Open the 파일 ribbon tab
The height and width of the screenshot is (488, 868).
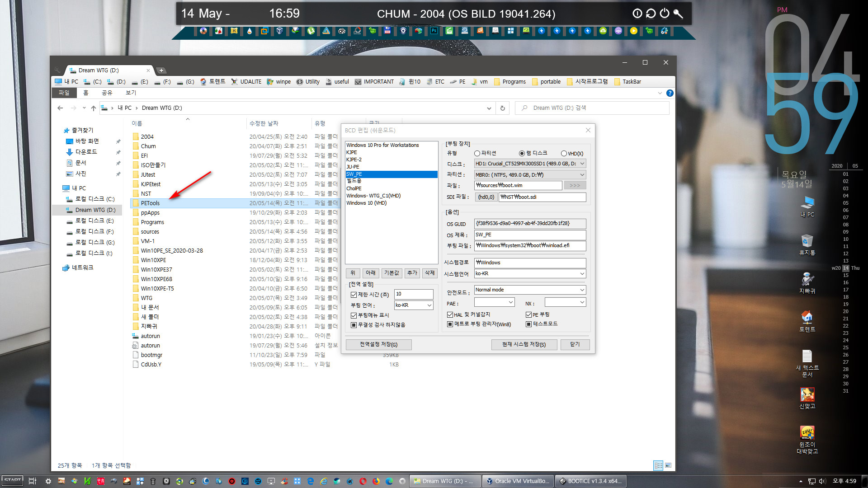coord(64,93)
